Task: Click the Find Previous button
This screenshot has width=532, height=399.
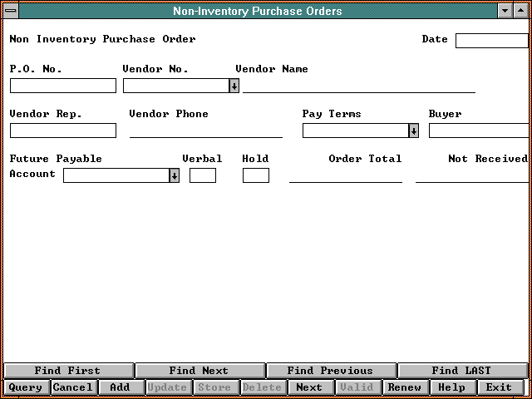Action: (x=330, y=371)
